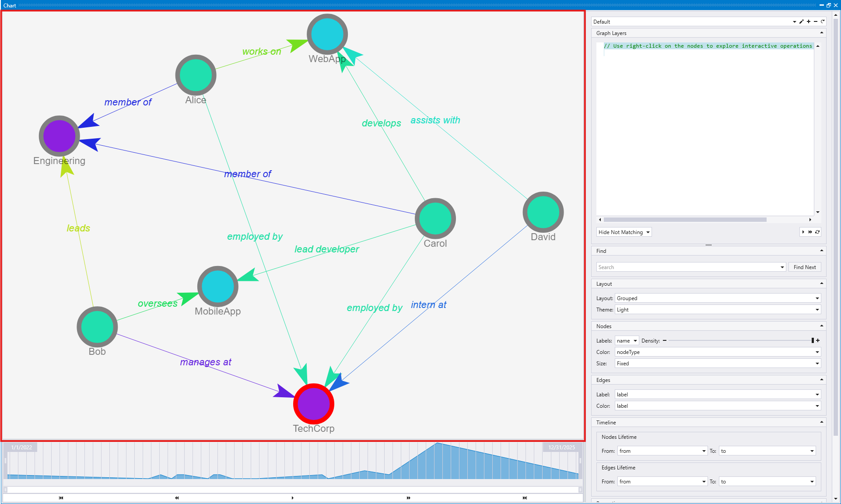Play the timeline animation
841x504 pixels.
(293, 498)
